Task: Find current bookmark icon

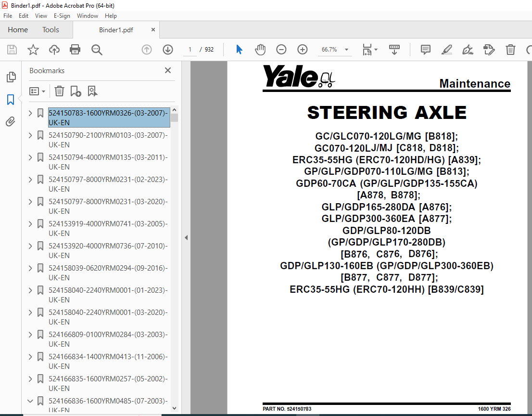Action: [92, 91]
